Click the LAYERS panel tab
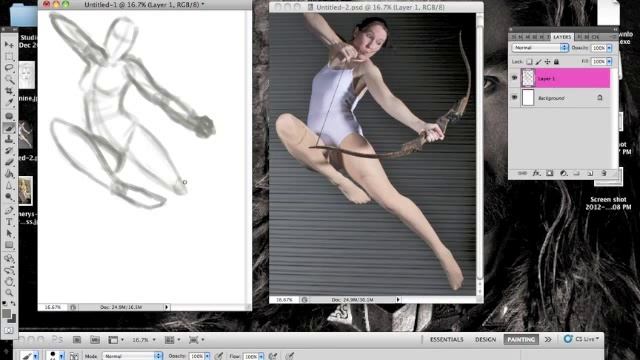The height and width of the screenshot is (360, 640). tap(562, 37)
